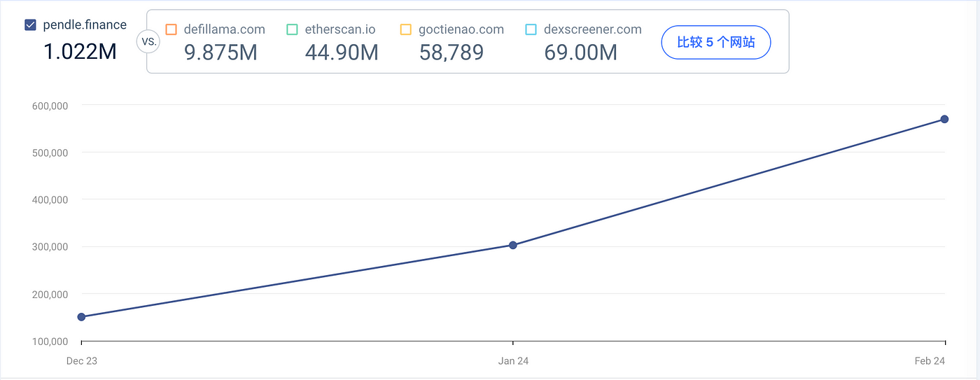
Task: Click the 600,000 y-axis label
Action: tap(50, 105)
